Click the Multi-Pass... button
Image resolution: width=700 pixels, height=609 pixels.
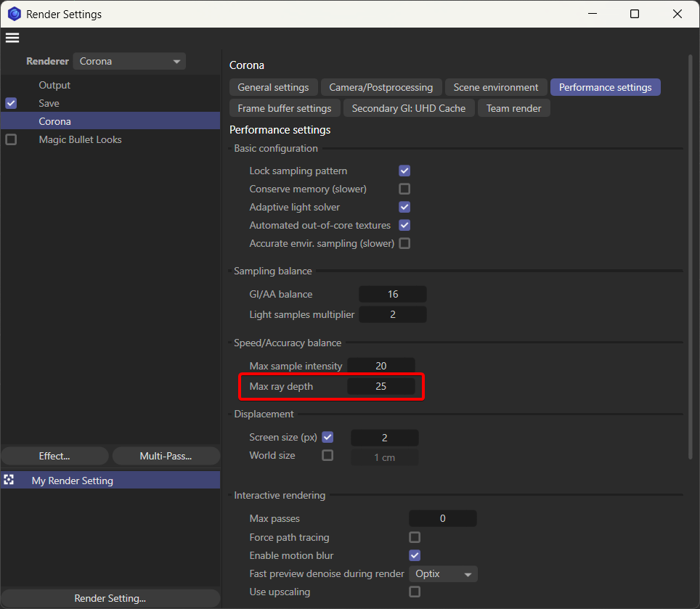[166, 456]
